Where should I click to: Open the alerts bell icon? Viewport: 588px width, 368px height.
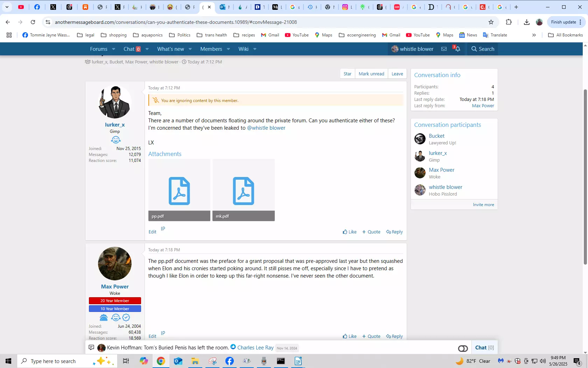(x=457, y=49)
